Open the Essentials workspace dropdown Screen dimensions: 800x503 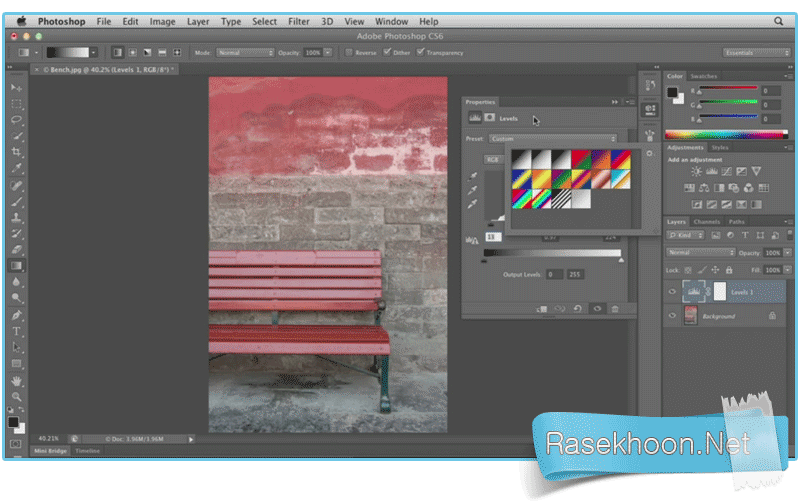[x=756, y=53]
